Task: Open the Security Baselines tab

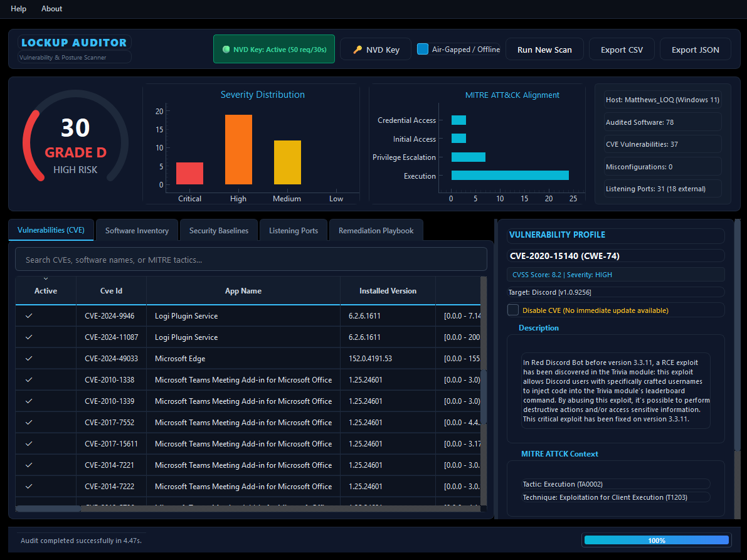Action: pyautogui.click(x=219, y=231)
